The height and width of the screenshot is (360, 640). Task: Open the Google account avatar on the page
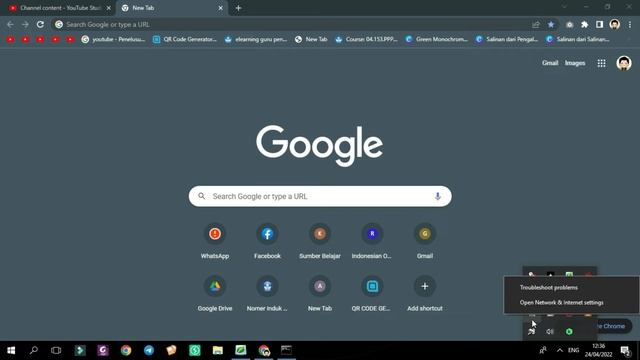point(624,63)
